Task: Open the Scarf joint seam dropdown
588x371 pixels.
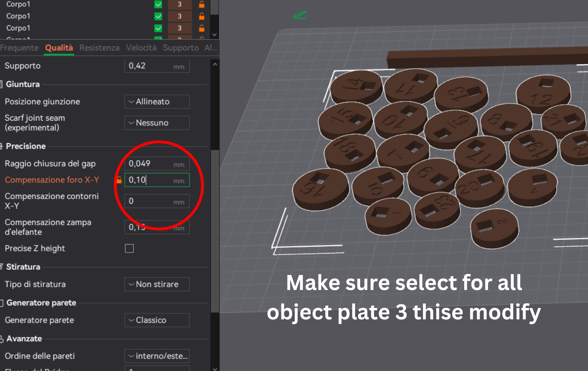Action: (x=157, y=123)
